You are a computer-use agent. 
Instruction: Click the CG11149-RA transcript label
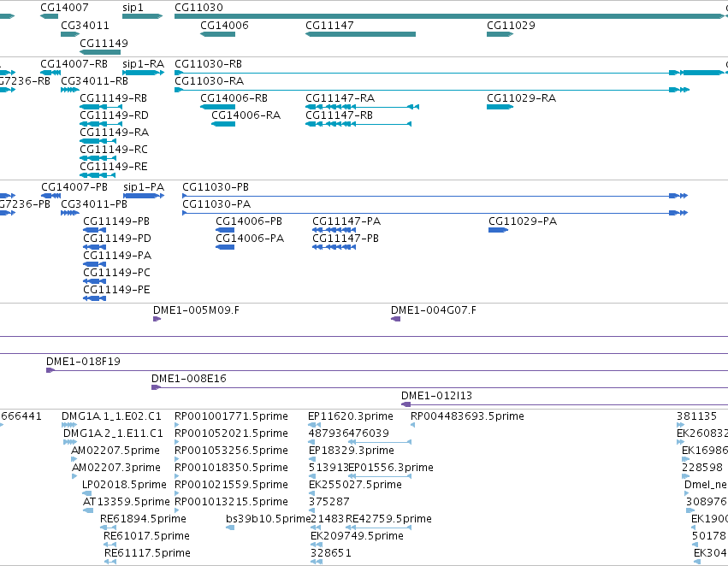coord(115,133)
